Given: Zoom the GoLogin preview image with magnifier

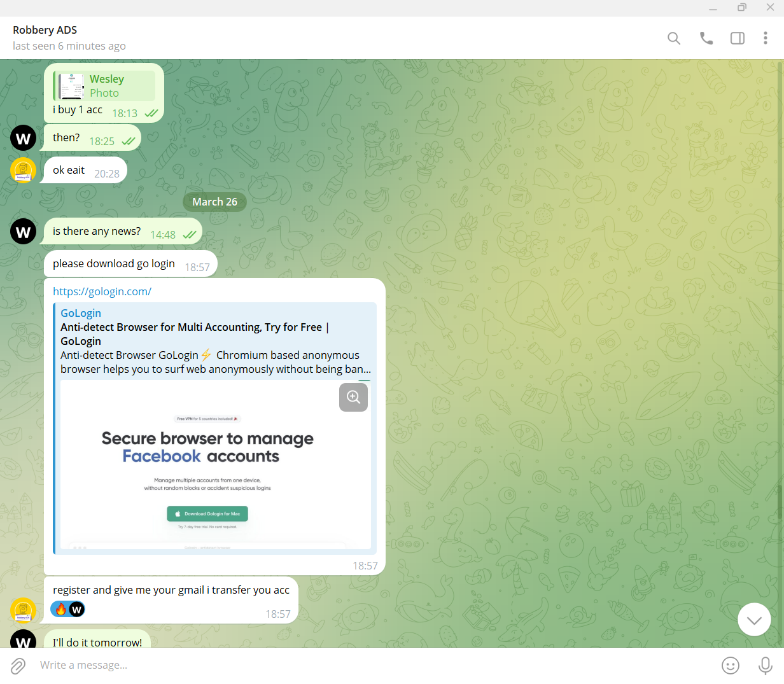Looking at the screenshot, I should coord(353,397).
